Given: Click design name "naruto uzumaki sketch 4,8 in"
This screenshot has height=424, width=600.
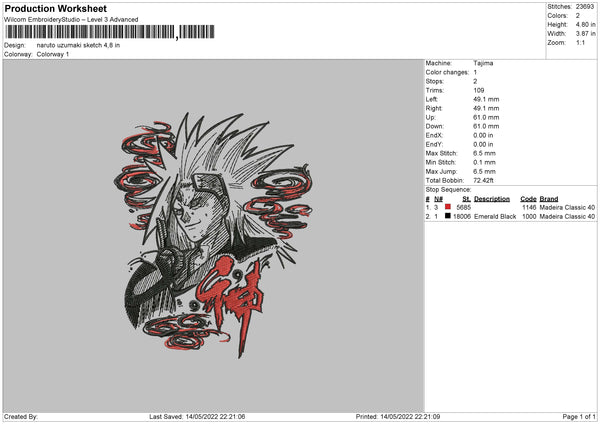Looking at the screenshot, I should pyautogui.click(x=78, y=45).
